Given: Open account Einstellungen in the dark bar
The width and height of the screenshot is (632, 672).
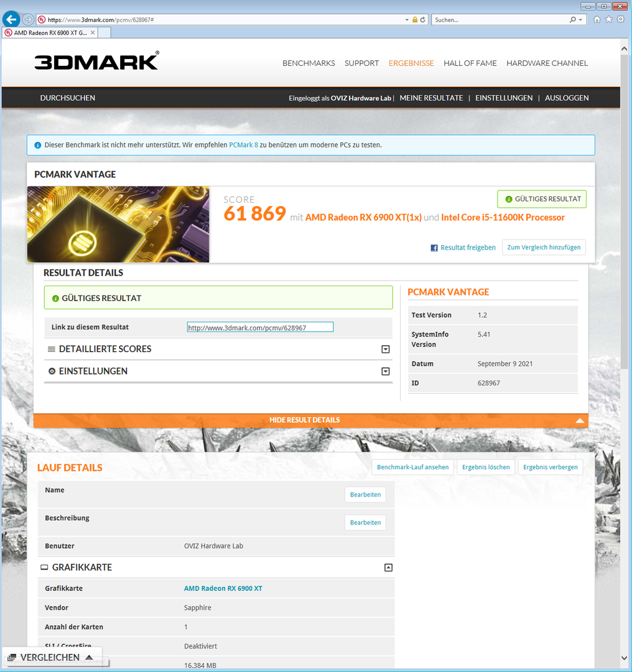Looking at the screenshot, I should point(504,98).
